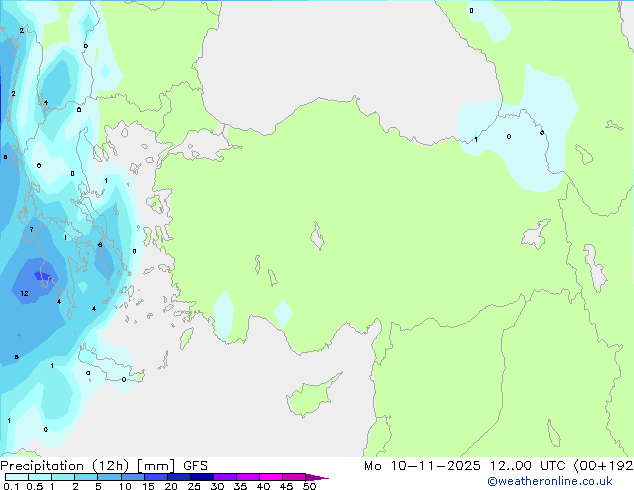Select the 5–10 mm legend color box

pyautogui.click(x=109, y=477)
